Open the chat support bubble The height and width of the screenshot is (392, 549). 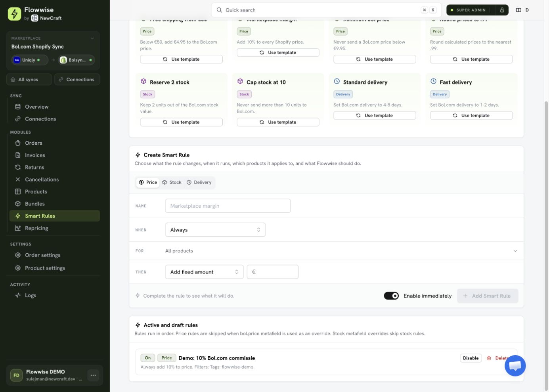pos(515,365)
